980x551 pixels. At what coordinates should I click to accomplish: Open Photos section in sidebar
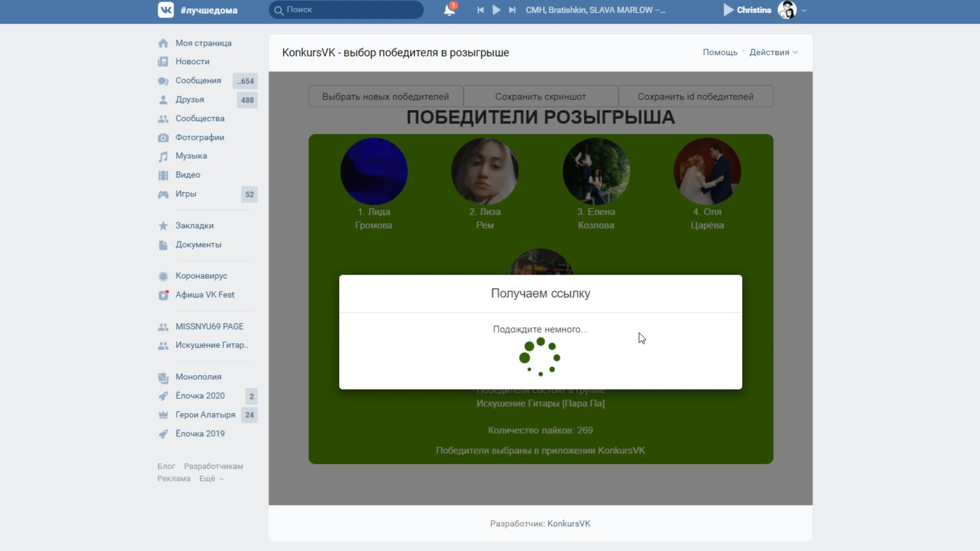[x=199, y=137]
